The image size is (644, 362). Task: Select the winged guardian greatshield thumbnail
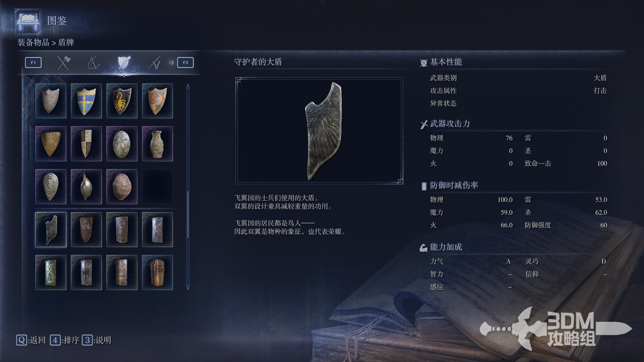coord(51,230)
